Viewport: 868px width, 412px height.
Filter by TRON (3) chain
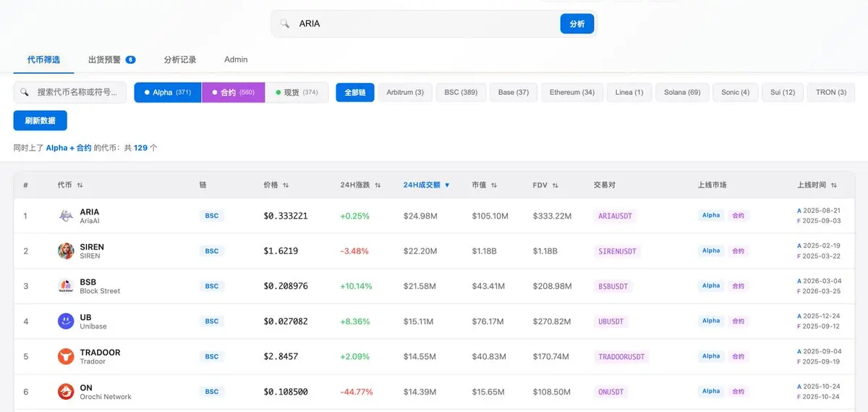pyautogui.click(x=831, y=93)
